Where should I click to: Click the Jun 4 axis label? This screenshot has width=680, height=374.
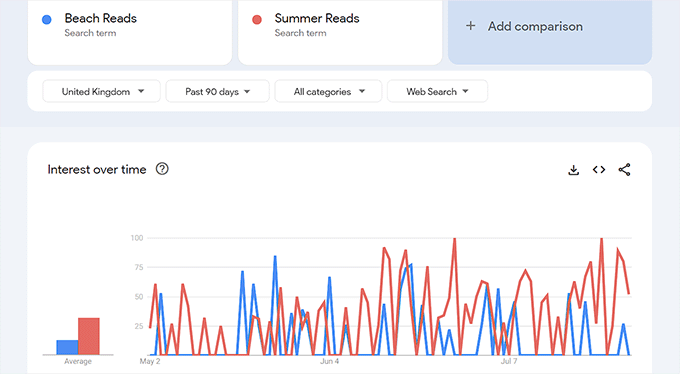[x=330, y=361]
